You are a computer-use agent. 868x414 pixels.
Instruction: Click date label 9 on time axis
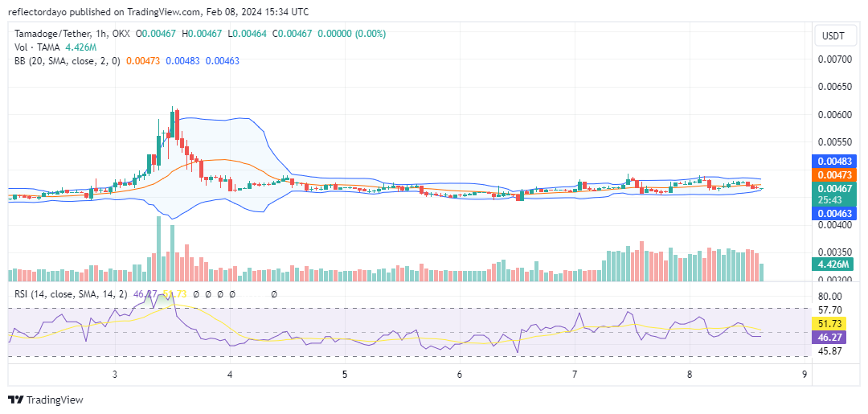(x=804, y=374)
